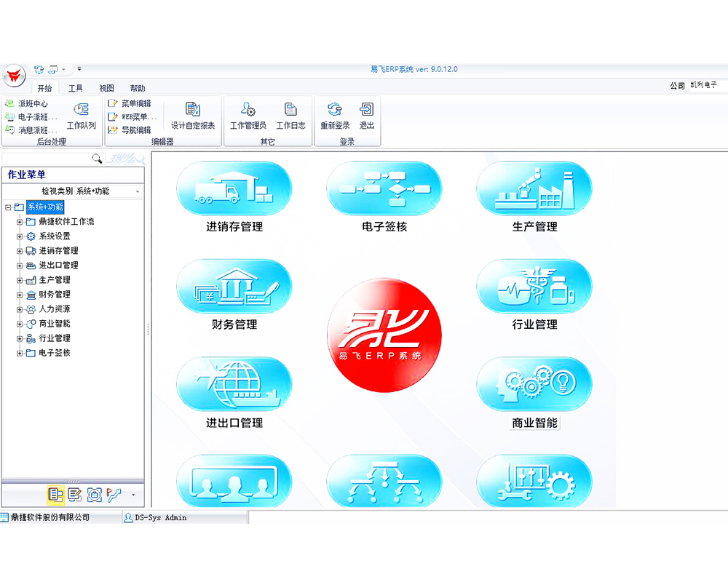Click the notepad with pencil panel icon
The height and width of the screenshot is (582, 728).
tap(75, 495)
